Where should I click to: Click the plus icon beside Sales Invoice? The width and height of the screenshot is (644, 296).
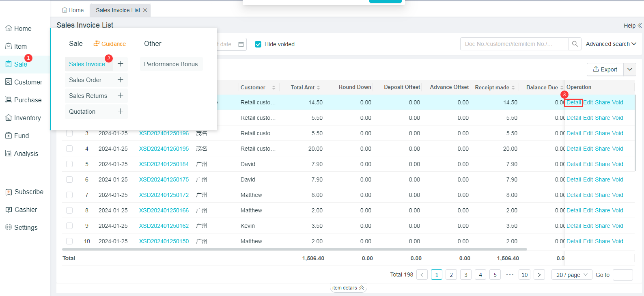coord(120,64)
